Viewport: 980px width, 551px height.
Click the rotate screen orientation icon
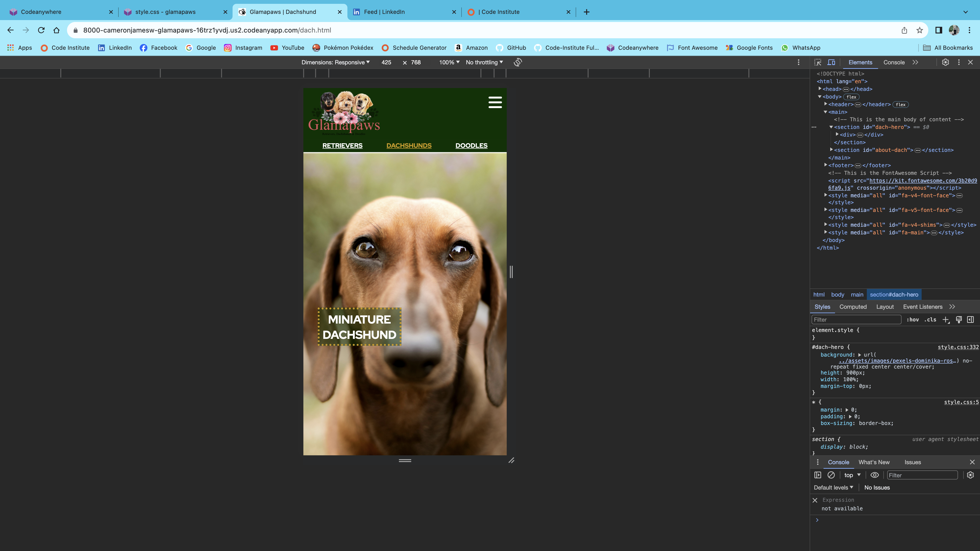518,62
